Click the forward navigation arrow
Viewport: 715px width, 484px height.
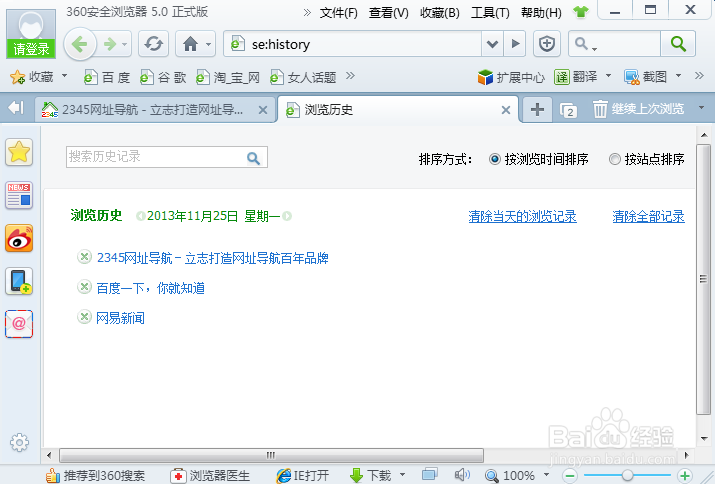click(x=110, y=44)
